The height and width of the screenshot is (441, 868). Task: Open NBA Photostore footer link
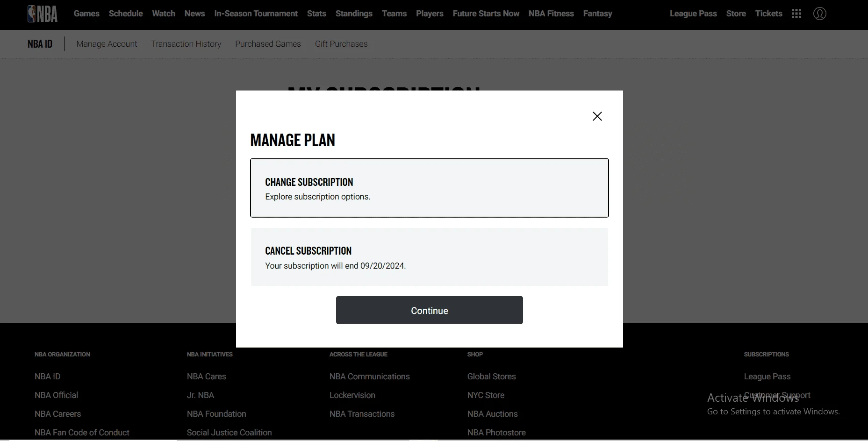pyautogui.click(x=496, y=433)
